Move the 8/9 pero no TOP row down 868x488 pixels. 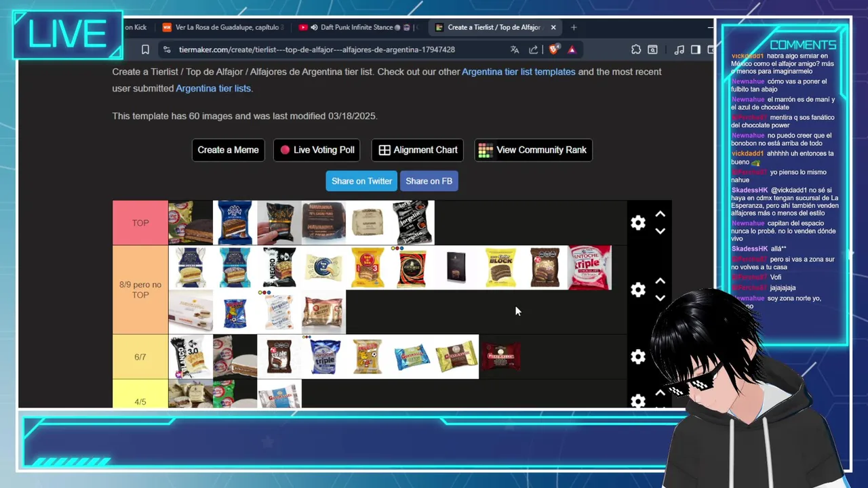click(x=660, y=298)
